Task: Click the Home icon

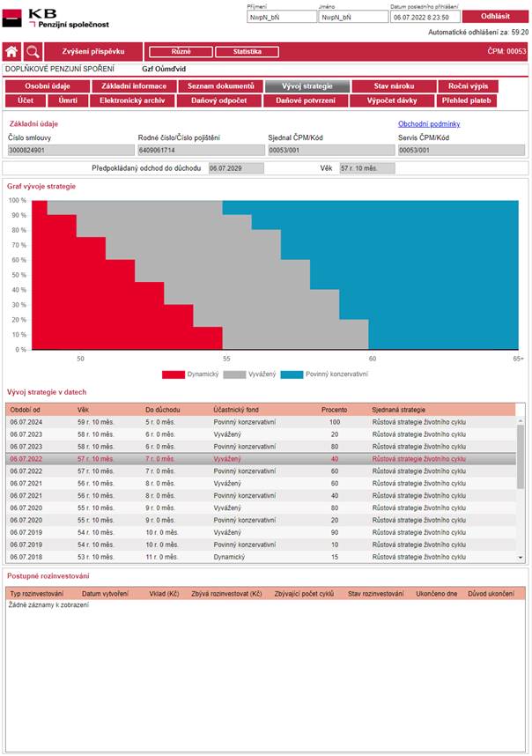Action: click(11, 52)
